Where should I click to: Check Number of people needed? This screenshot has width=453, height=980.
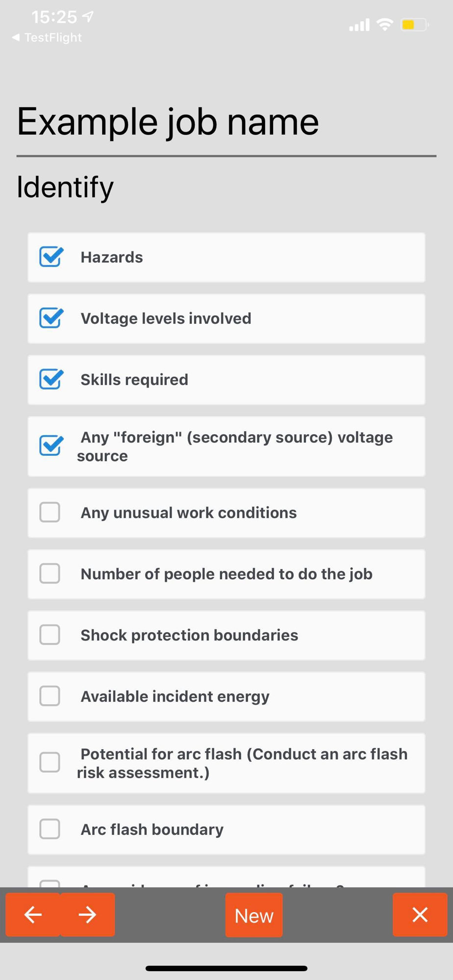click(50, 573)
